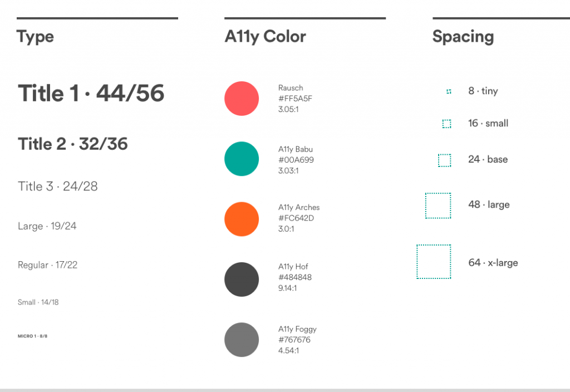Click the A11y Color section heading
570x392 pixels.
265,37
